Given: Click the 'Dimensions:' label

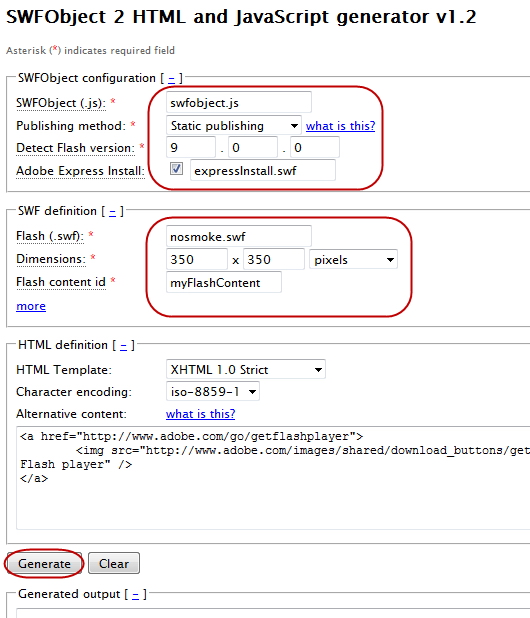Looking at the screenshot, I should [51, 259].
